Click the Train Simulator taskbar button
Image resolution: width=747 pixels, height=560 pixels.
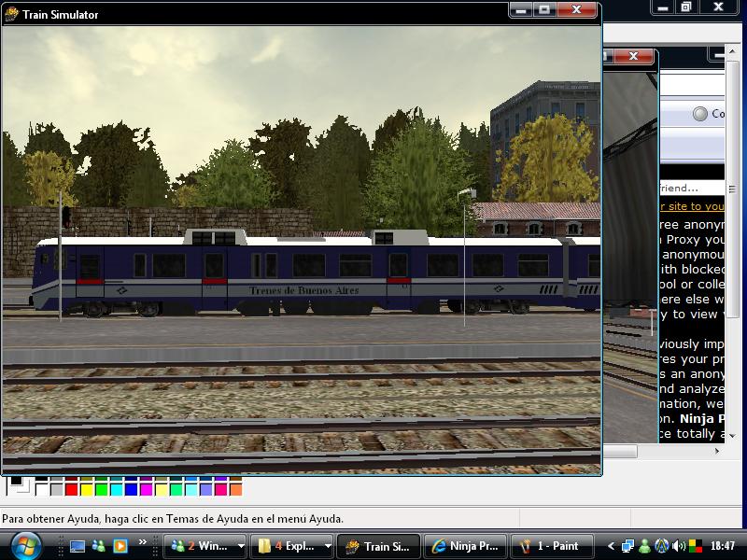[377, 546]
